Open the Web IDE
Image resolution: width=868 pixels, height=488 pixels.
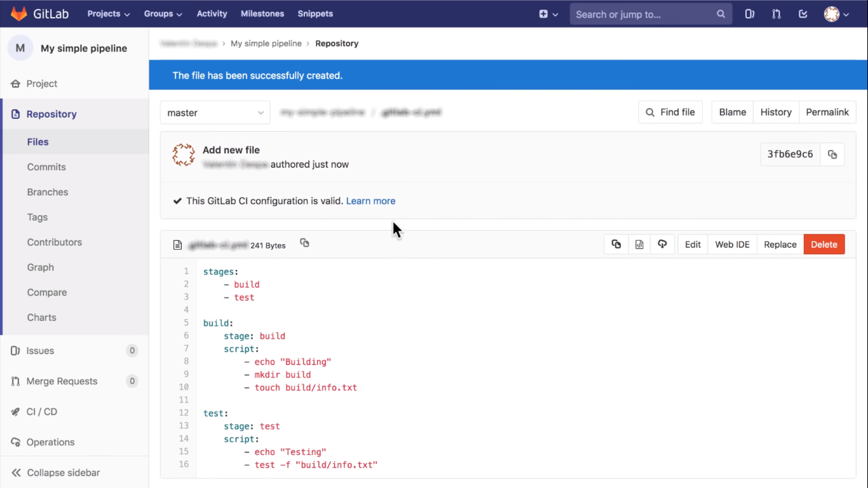point(731,244)
